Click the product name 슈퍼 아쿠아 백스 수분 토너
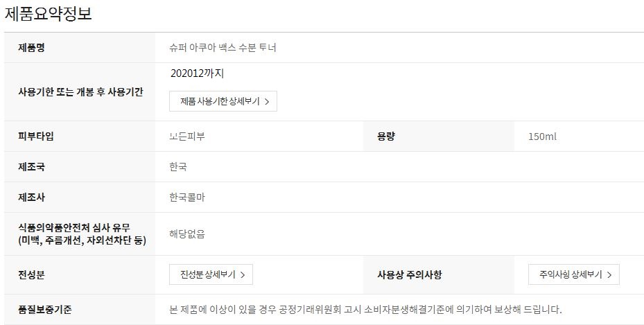This screenshot has height=325, width=644. pyautogui.click(x=223, y=48)
